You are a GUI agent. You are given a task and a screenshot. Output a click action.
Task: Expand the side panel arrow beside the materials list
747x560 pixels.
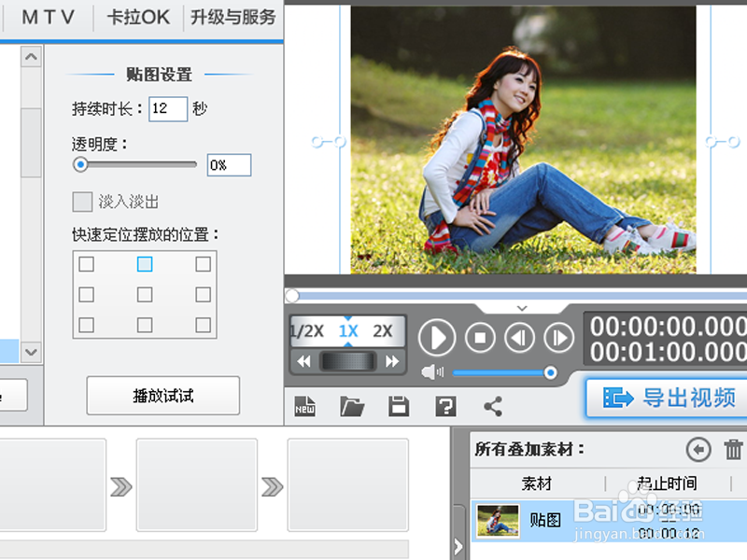458,546
